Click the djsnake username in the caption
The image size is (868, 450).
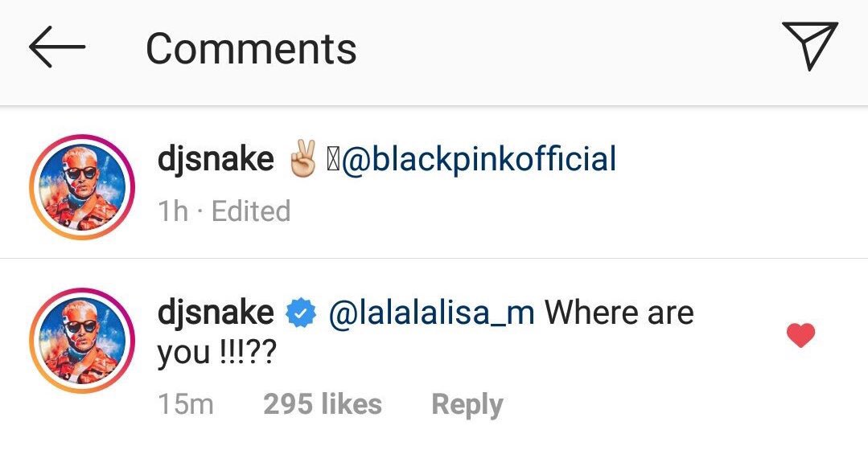[x=216, y=160]
